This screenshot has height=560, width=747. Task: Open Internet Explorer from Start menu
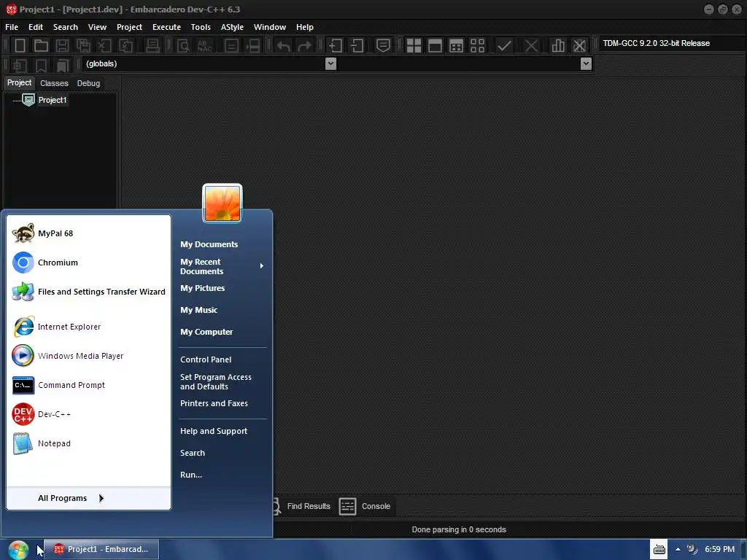pyautogui.click(x=88, y=327)
